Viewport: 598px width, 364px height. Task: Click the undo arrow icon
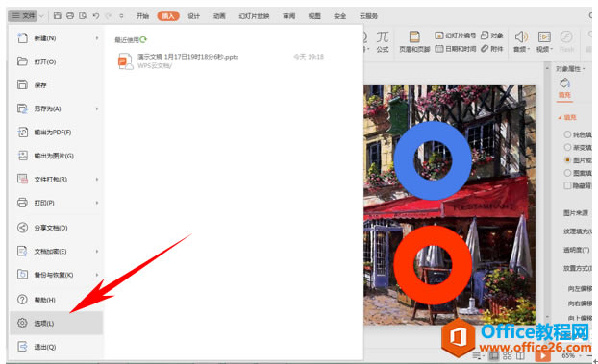click(96, 16)
